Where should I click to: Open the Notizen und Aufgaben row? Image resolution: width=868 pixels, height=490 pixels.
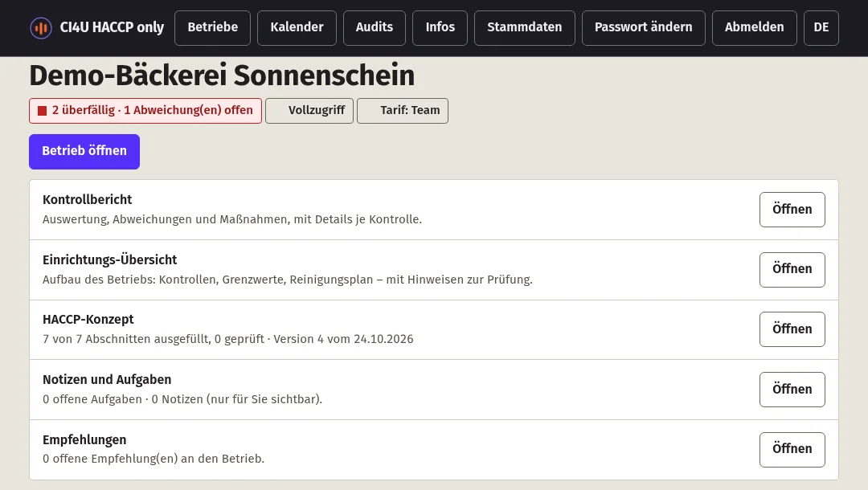pos(792,390)
